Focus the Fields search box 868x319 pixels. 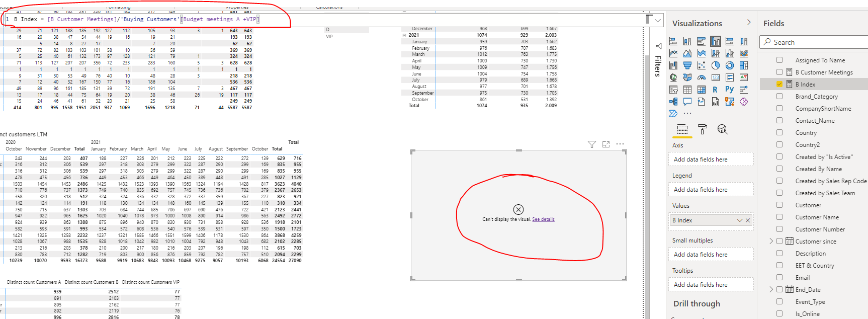coord(815,42)
